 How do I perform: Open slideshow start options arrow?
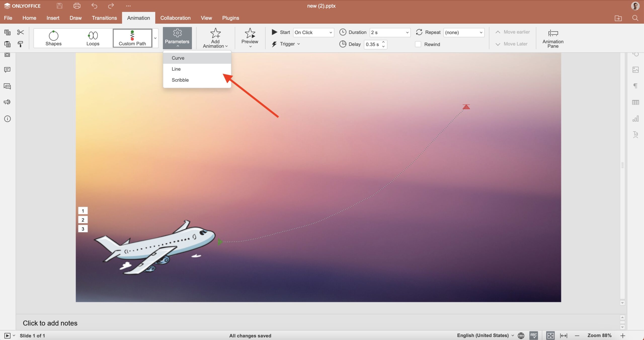14,335
